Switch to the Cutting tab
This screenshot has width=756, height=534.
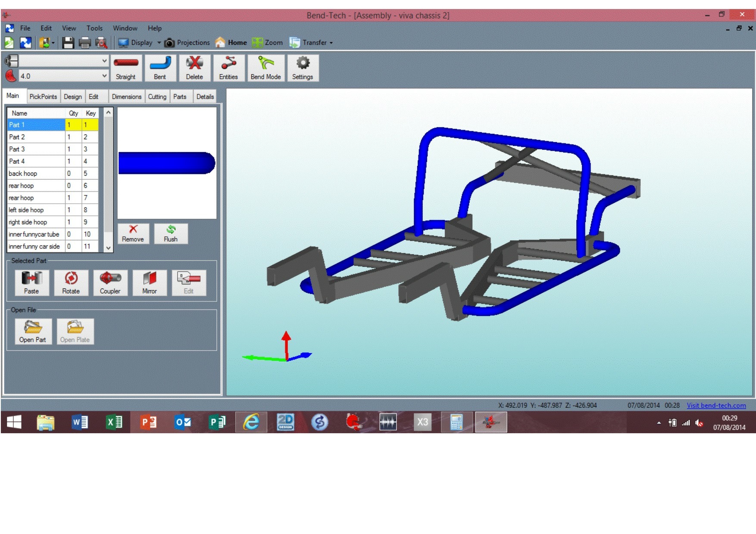pyautogui.click(x=157, y=96)
